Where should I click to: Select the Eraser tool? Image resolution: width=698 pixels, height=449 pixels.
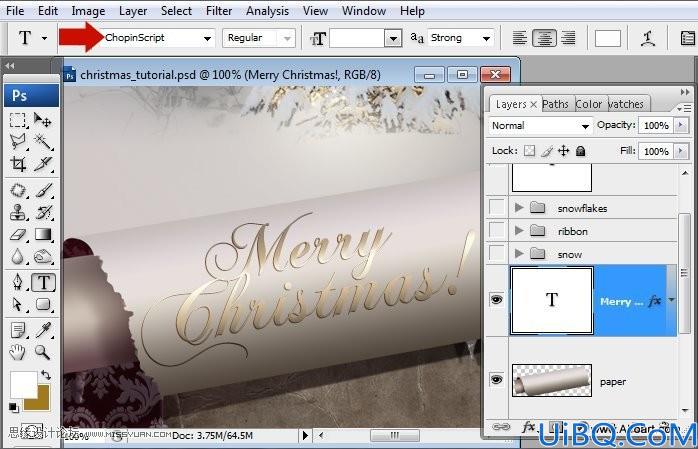click(x=18, y=234)
